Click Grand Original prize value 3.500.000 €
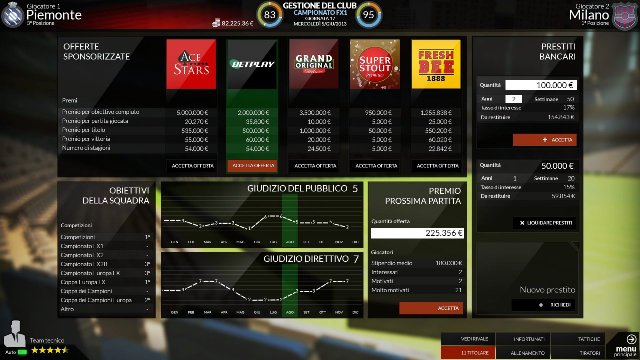640x360 pixels. [x=315, y=112]
